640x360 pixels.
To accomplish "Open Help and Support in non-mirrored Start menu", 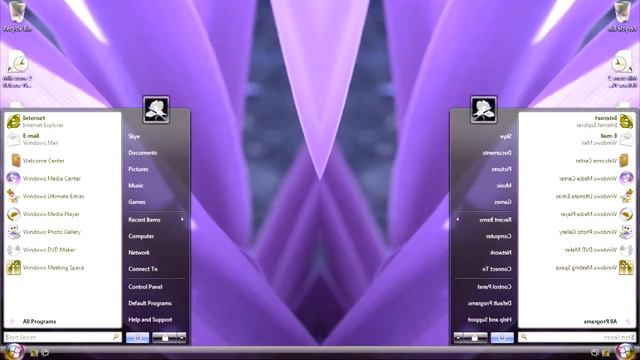I will pos(150,320).
